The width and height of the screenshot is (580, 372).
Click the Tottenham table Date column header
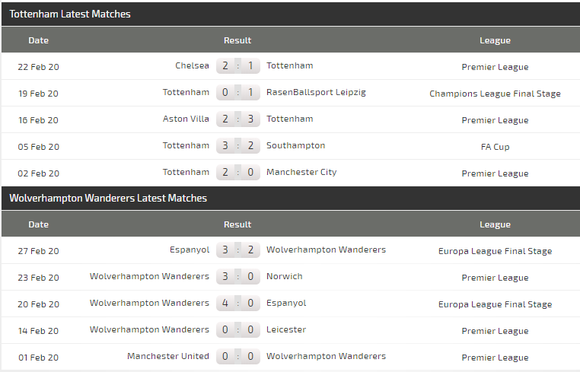(x=38, y=40)
